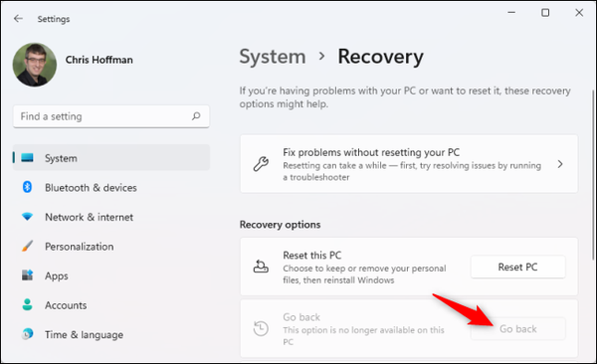Click the Apps icon in sidebar

[x=27, y=274]
